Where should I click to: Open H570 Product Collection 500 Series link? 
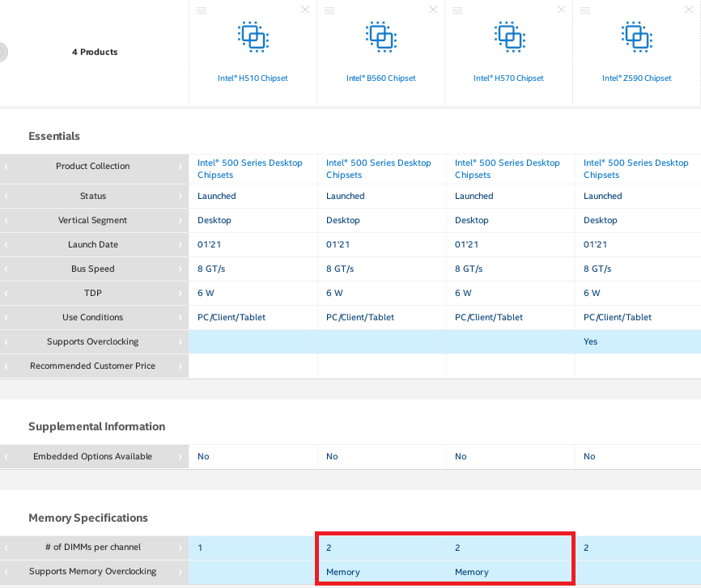tap(508, 169)
